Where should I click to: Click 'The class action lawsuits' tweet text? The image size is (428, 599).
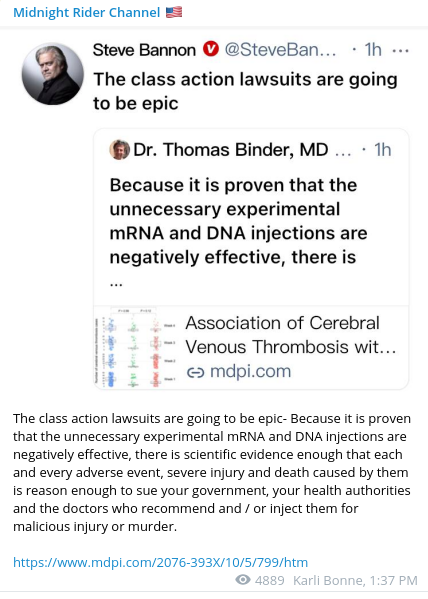245,91
